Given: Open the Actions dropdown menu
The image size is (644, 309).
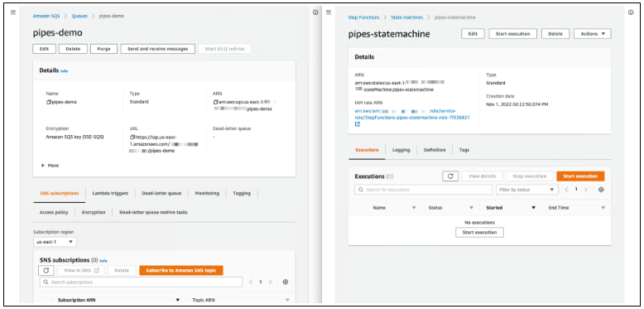Looking at the screenshot, I should coord(592,34).
